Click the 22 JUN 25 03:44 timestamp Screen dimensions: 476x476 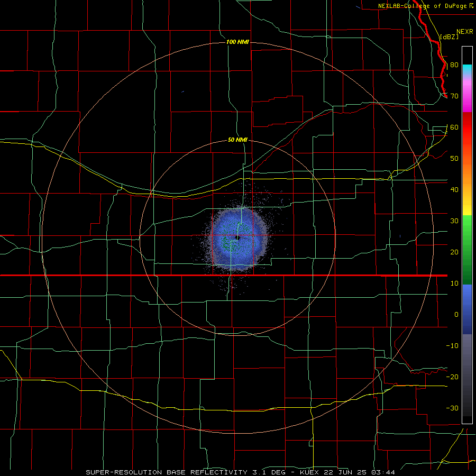(x=360, y=472)
